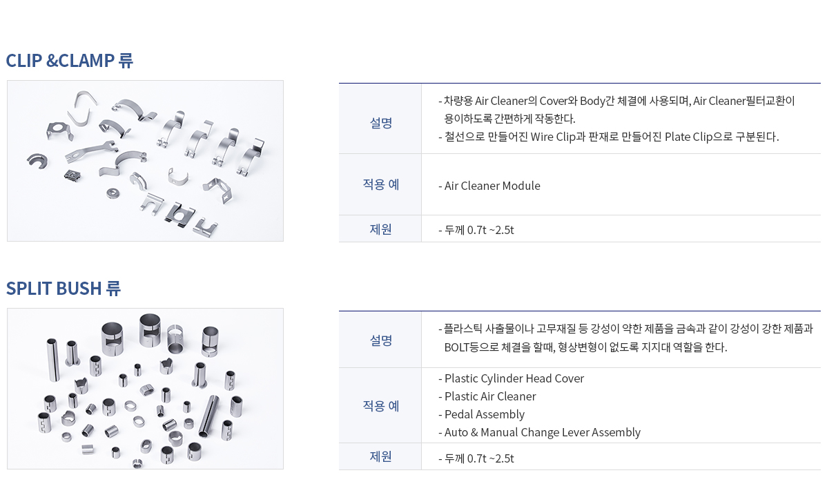Click the 플라스틱 사출물 description line
Image resolution: width=827 pixels, height=504 pixels.
[x=625, y=329]
